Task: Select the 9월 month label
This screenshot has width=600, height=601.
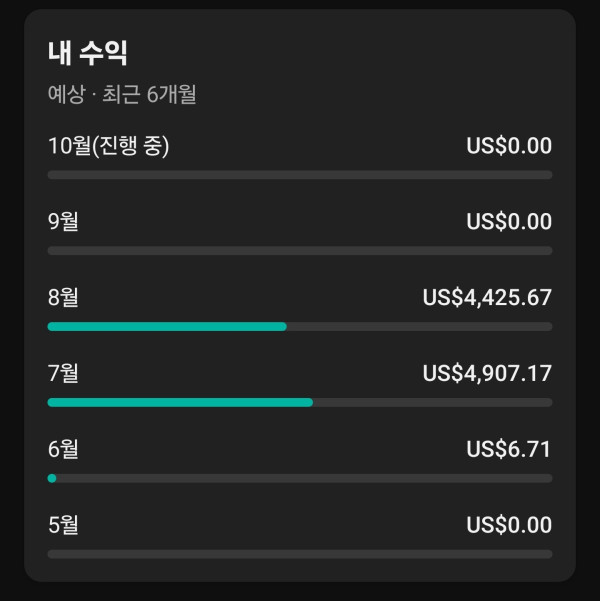Action: 63,221
